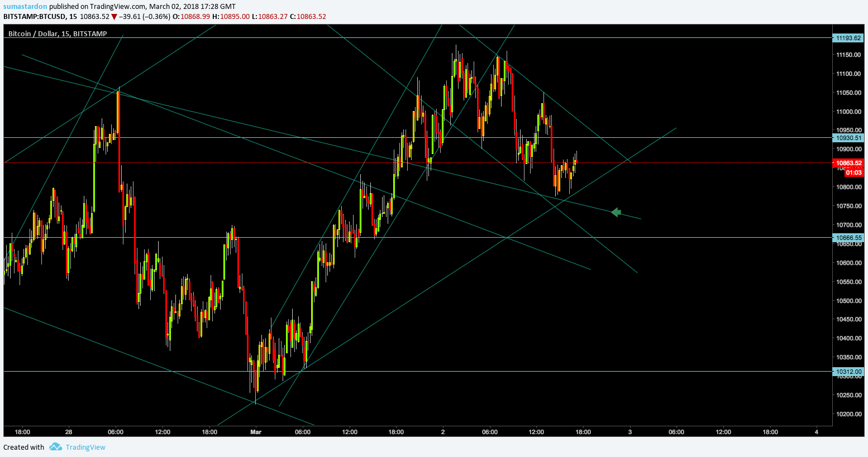This screenshot has width=868, height=457.
Task: Click the −39.61 (−0.36%) change text
Action: 144,17
